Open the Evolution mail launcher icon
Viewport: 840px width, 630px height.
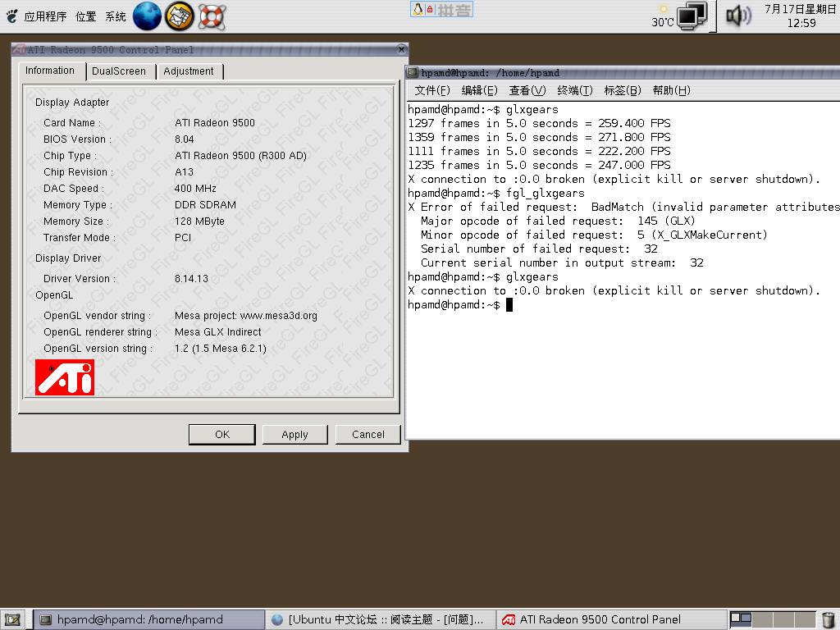179,16
